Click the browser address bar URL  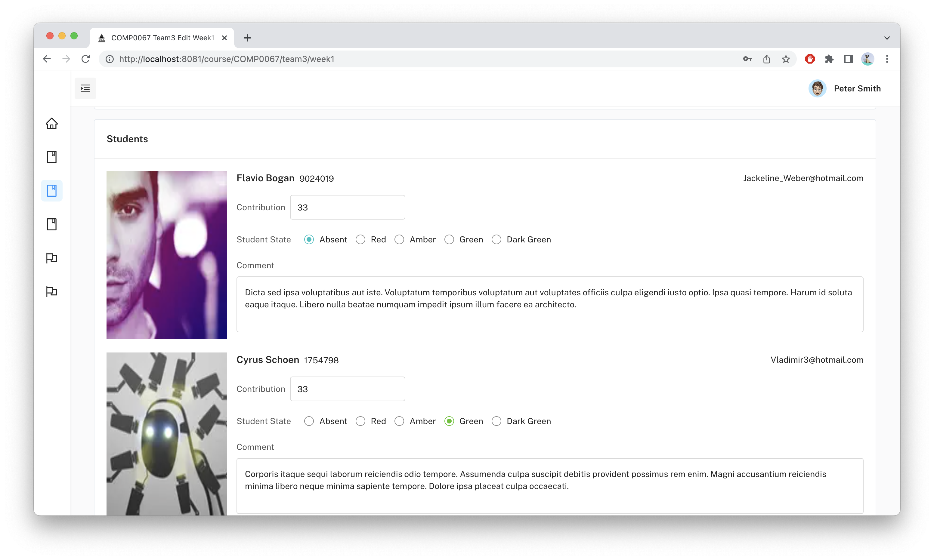[x=227, y=59]
